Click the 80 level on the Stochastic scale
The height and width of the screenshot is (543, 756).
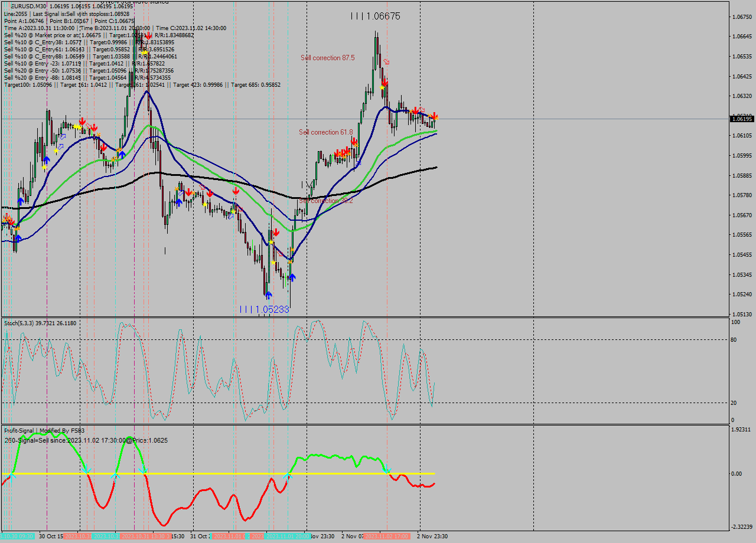[735, 339]
